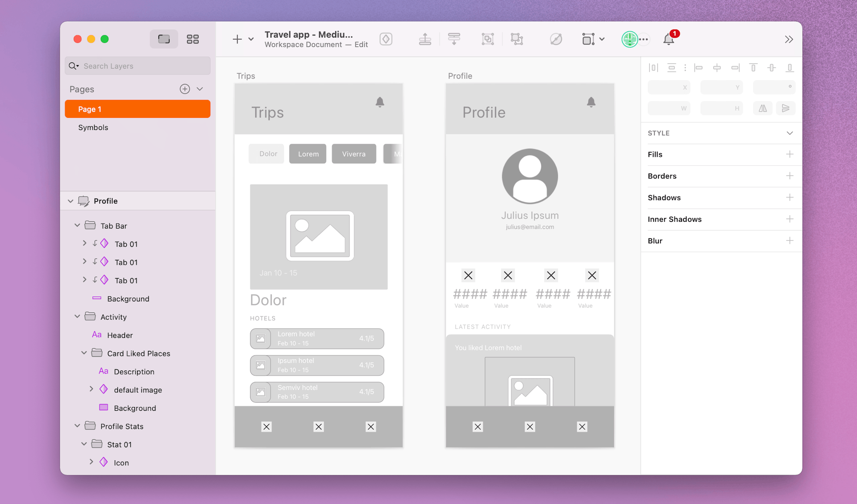The width and height of the screenshot is (857, 504).
Task: Click the prototyping compass icon in the toolbar
Action: (x=556, y=39)
